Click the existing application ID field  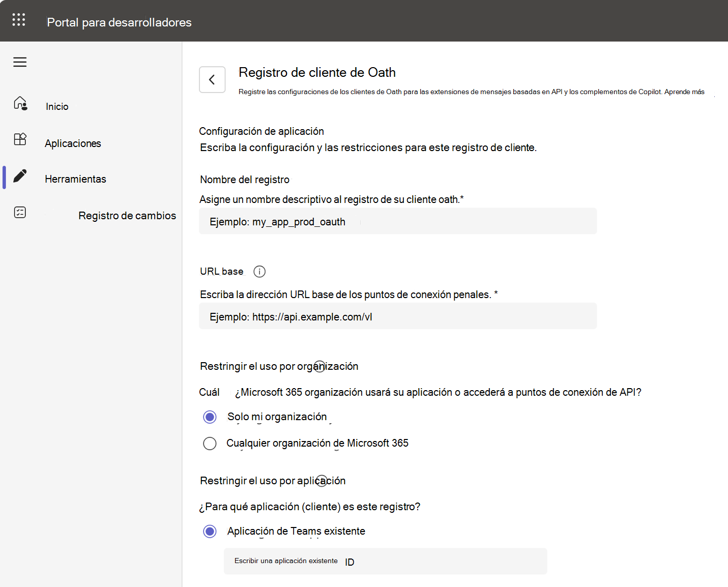tap(385, 561)
